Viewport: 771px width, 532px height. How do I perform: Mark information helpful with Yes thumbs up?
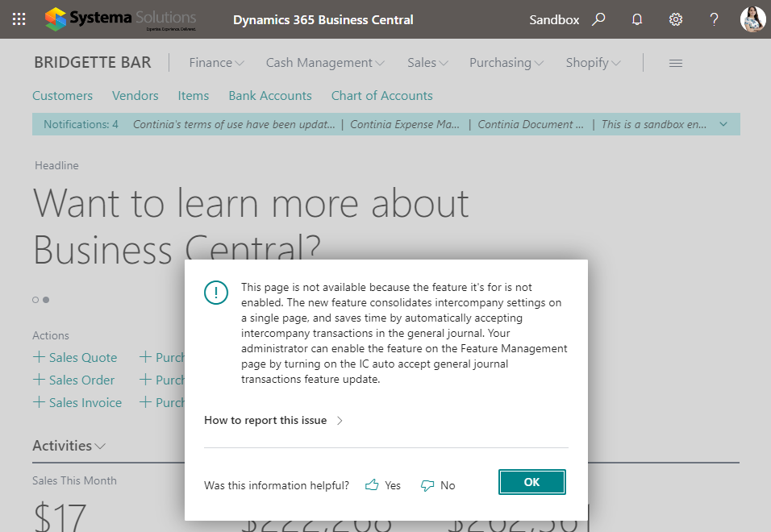[383, 485]
